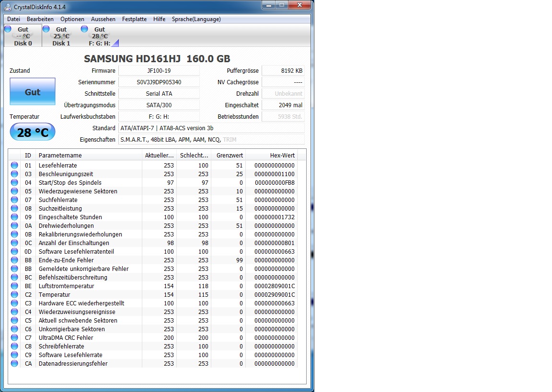
Task: Open the Hilfe menu
Action: [159, 19]
